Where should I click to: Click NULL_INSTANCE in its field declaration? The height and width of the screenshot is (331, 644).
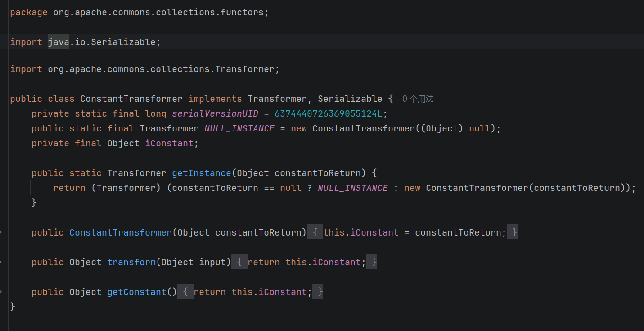click(x=239, y=128)
